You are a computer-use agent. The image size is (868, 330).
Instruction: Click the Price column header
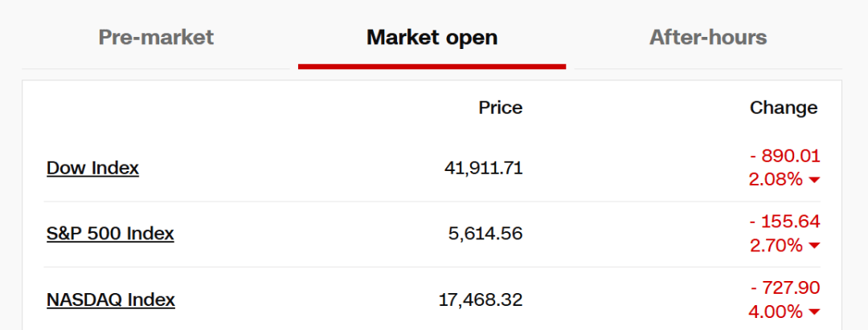pos(500,108)
